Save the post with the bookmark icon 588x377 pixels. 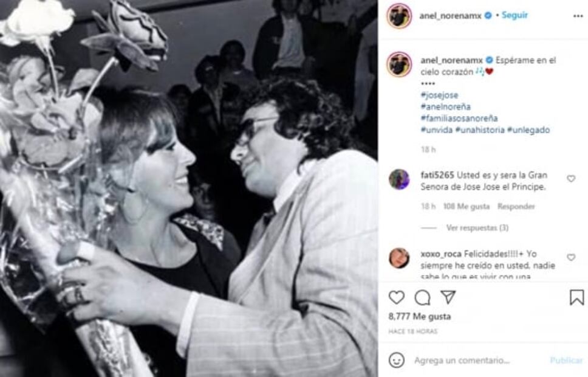pyautogui.click(x=576, y=297)
